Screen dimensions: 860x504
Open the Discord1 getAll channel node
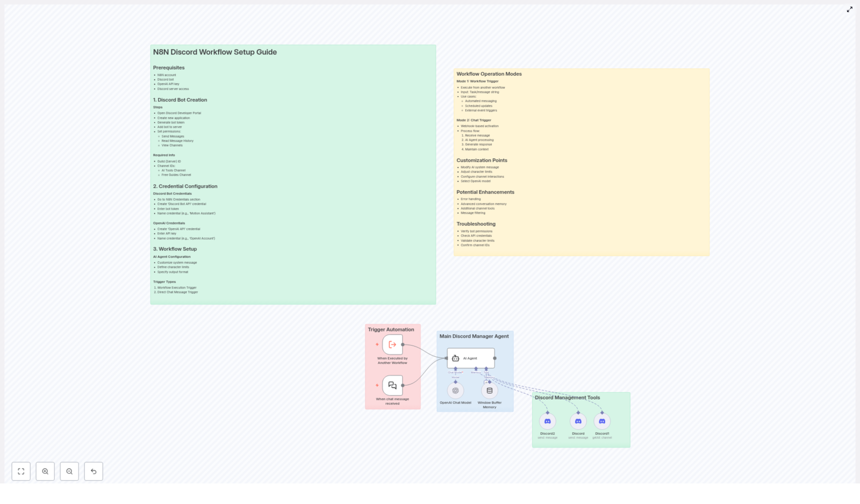[602, 422]
